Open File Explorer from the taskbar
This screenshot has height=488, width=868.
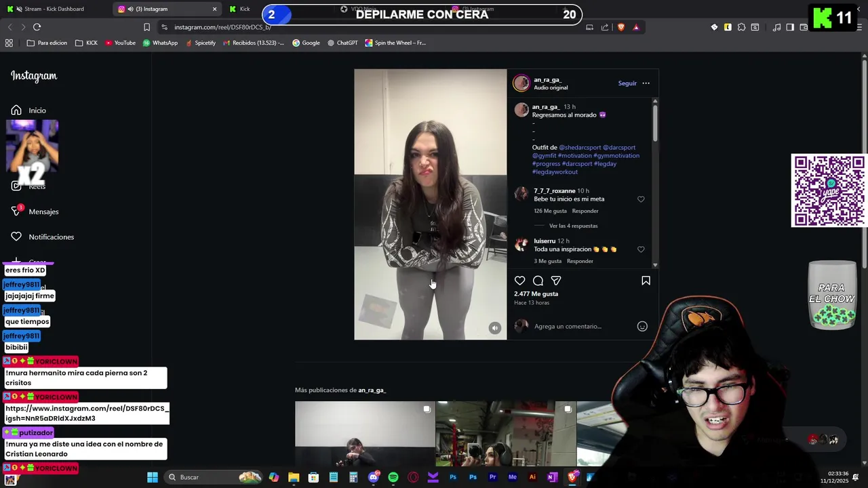(x=294, y=477)
